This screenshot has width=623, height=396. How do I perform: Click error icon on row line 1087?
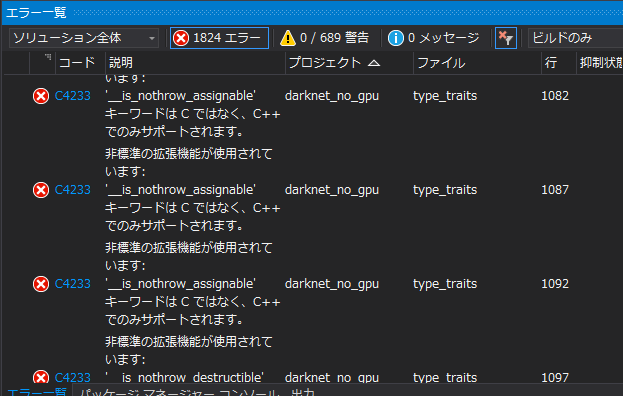point(41,190)
